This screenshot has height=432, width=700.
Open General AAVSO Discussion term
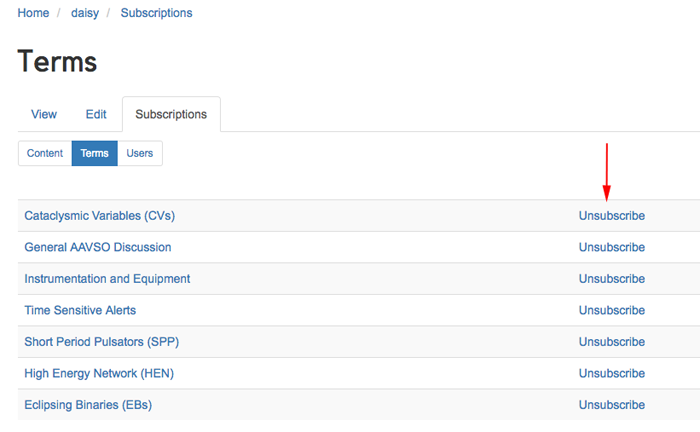98,247
